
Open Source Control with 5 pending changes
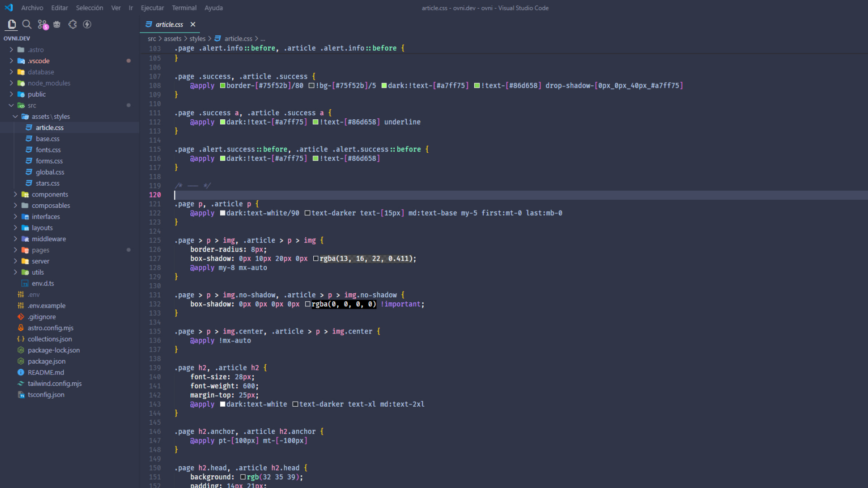(x=42, y=24)
